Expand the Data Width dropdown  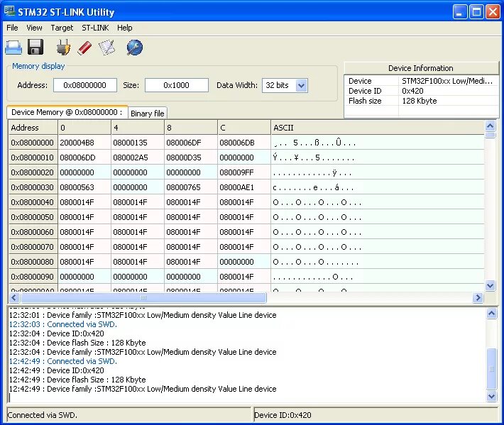(301, 85)
